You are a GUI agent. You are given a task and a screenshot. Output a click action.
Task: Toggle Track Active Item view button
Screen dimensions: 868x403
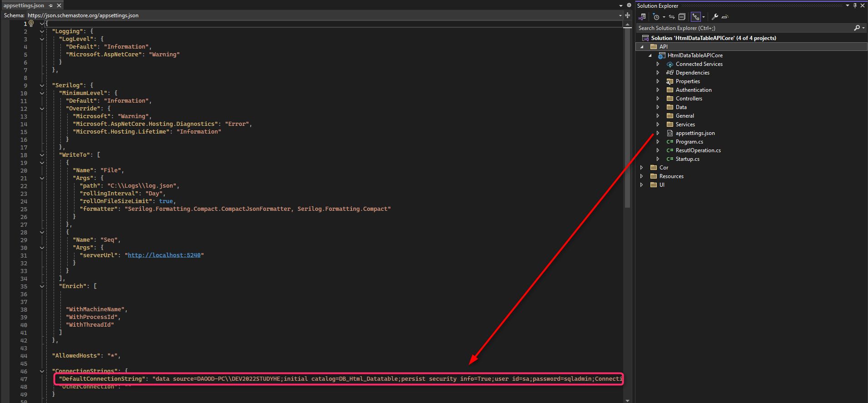pyautogui.click(x=696, y=17)
